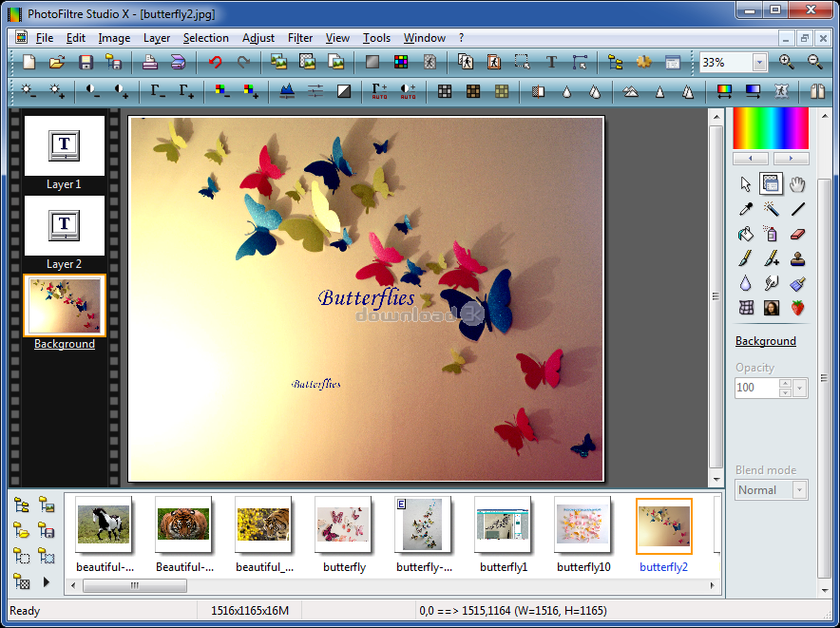Activate the Smudge finger tool
840x628 pixels.
coord(772,282)
